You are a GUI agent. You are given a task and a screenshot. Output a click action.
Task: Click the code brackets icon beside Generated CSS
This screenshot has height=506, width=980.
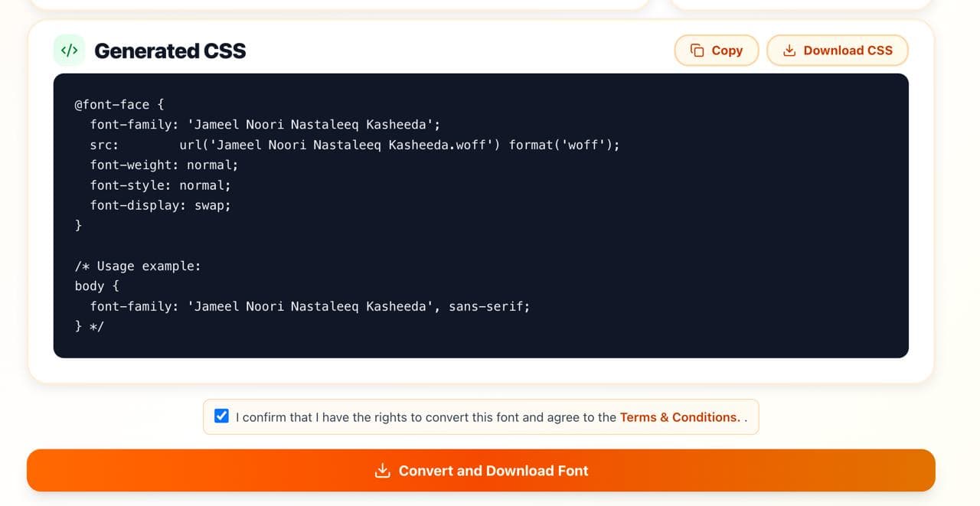tap(69, 50)
